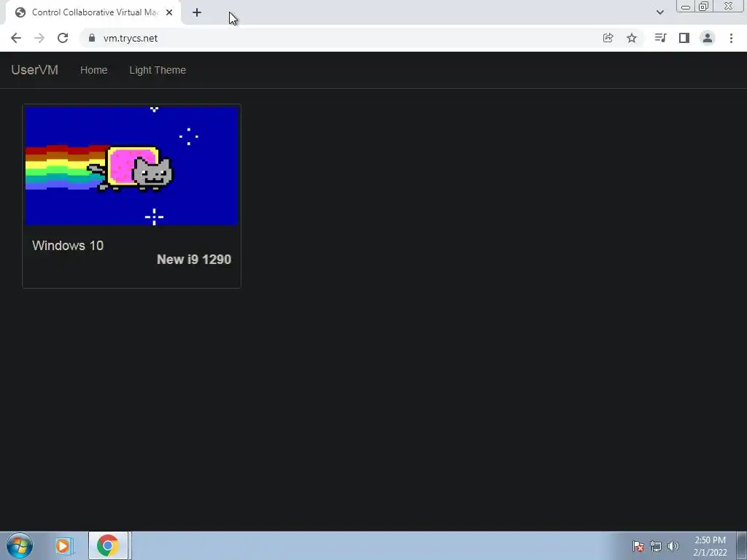Click the Show desktop button
This screenshot has width=747, height=560.
[x=742, y=546]
